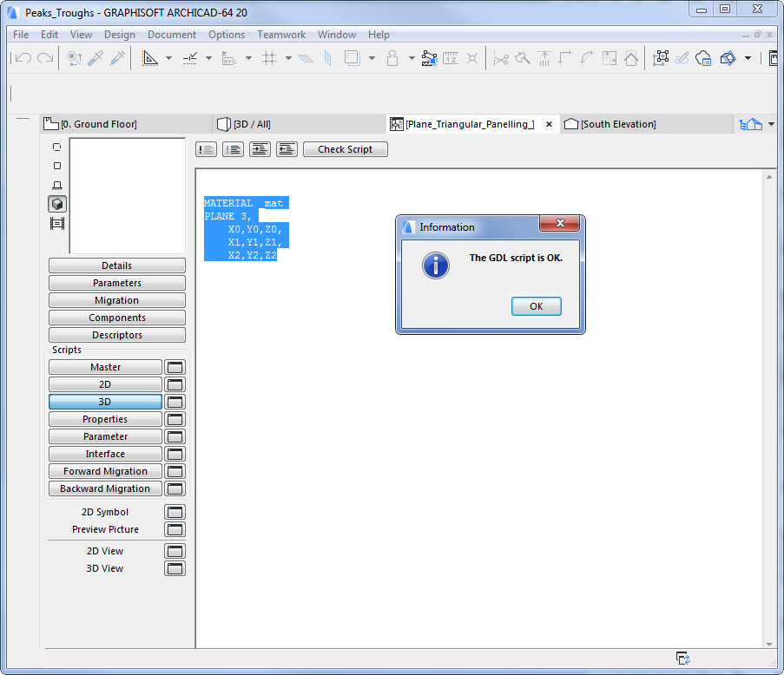Viewport: 784px width, 675px height.
Task: Click the Trace reference square icon
Action: [x=352, y=58]
